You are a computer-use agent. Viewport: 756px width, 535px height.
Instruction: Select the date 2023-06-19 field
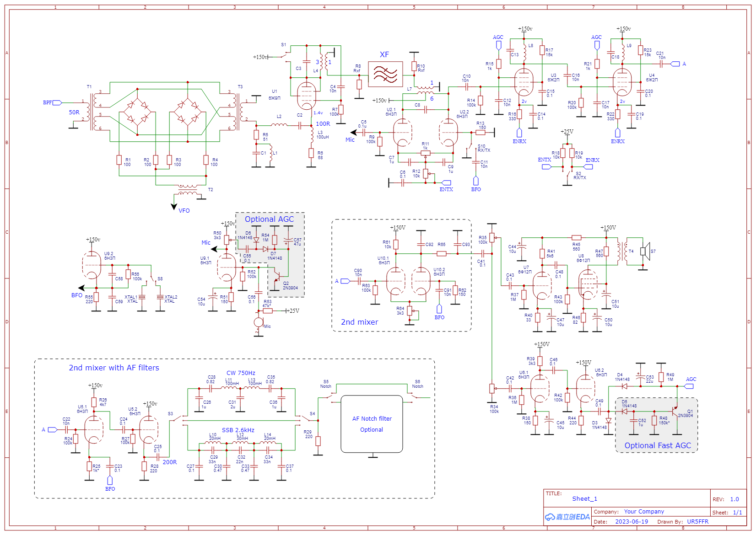coord(631,521)
